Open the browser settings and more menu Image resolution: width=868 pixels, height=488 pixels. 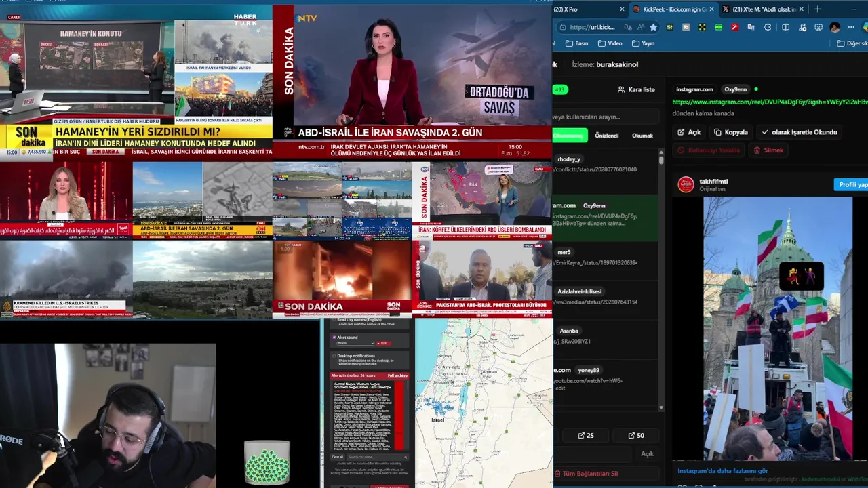point(851,27)
